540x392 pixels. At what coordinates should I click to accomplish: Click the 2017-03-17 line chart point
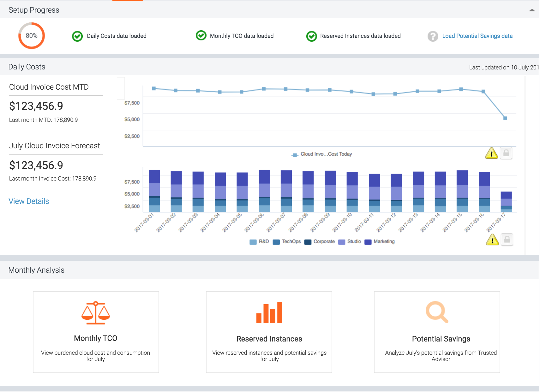505,118
